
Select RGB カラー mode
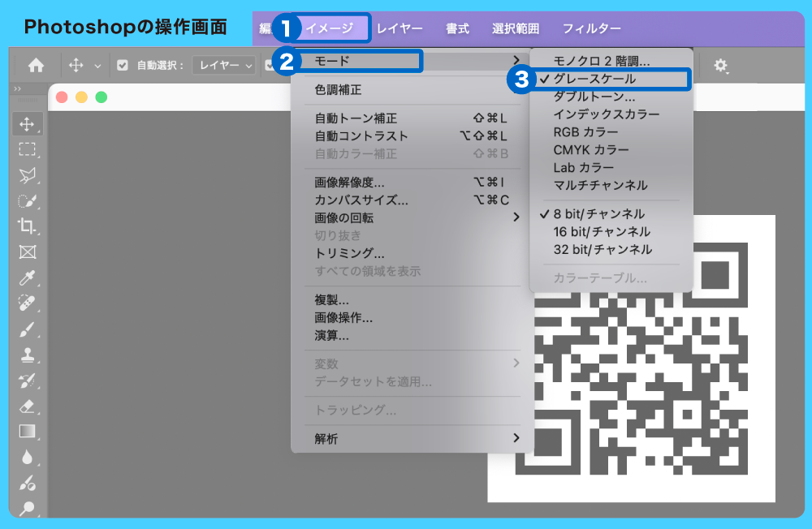(611, 132)
